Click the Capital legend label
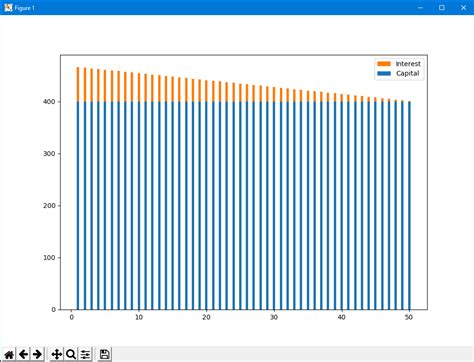 (x=407, y=73)
